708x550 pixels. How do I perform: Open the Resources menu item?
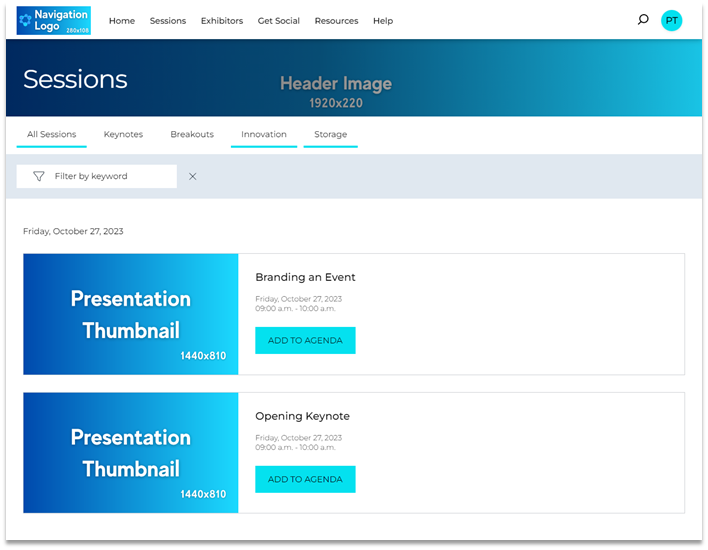[x=336, y=21]
